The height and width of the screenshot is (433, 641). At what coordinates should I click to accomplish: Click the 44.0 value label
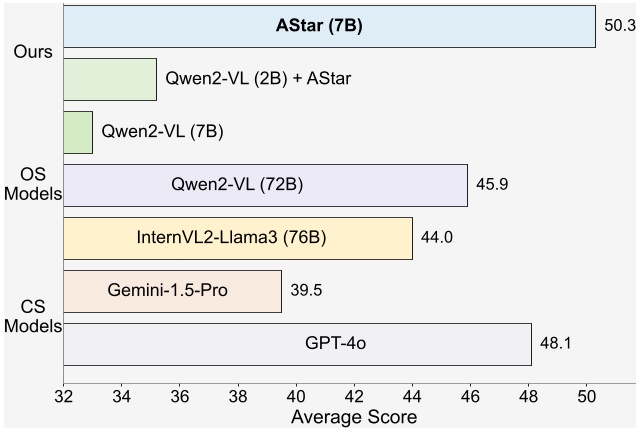[x=437, y=239]
